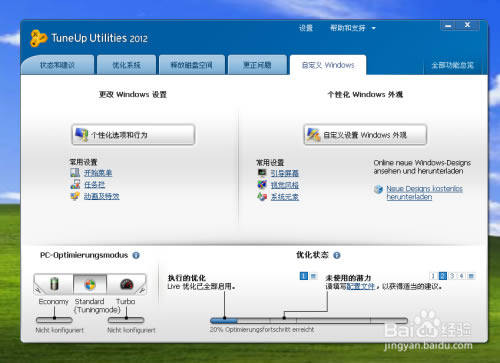Go to page 4 of 未使用的潜力
Viewport: 500px width, 363px height.
click(x=462, y=276)
